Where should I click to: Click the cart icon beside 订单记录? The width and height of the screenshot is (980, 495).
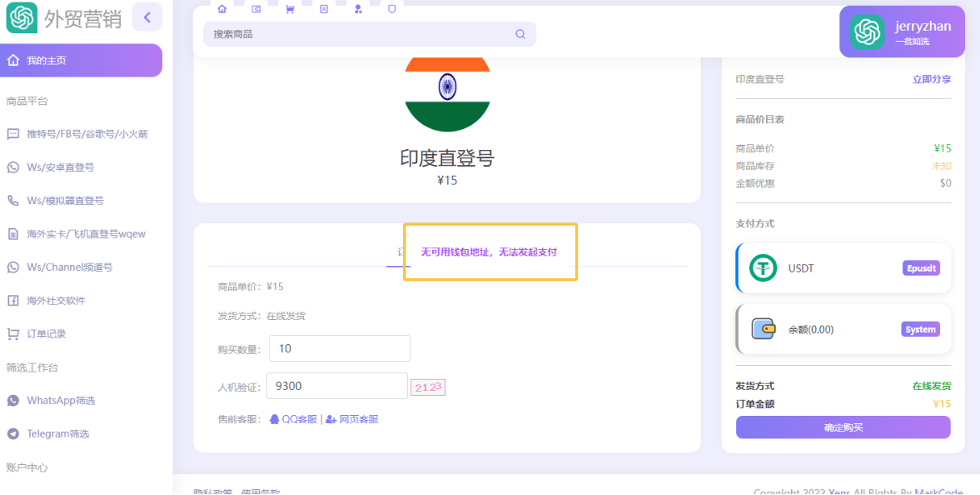(12, 333)
